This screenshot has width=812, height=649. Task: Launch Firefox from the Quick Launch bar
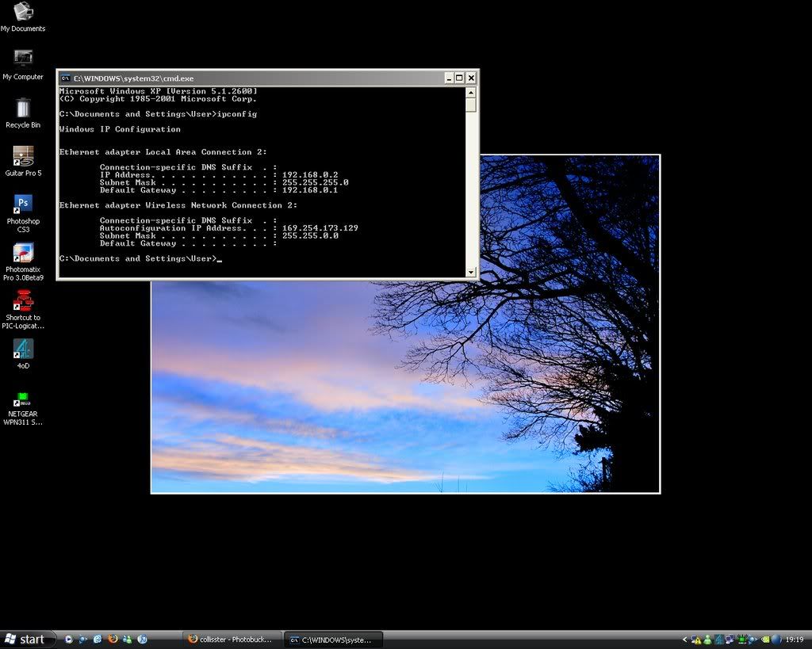[x=113, y=639]
